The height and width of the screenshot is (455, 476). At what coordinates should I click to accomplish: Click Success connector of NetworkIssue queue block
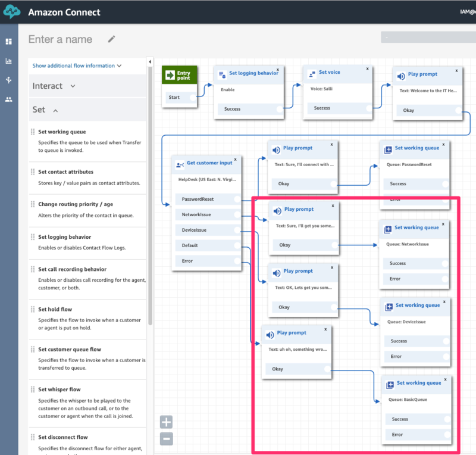[x=445, y=263]
